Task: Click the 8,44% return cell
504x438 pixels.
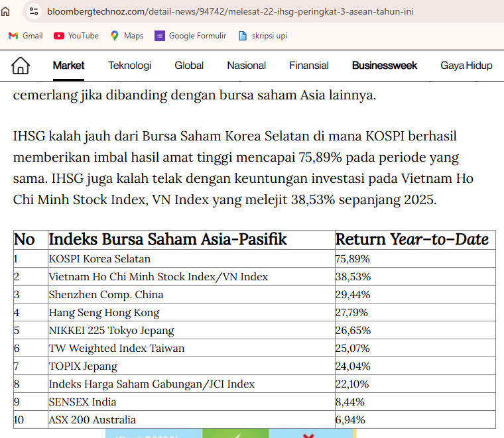Action: point(415,402)
